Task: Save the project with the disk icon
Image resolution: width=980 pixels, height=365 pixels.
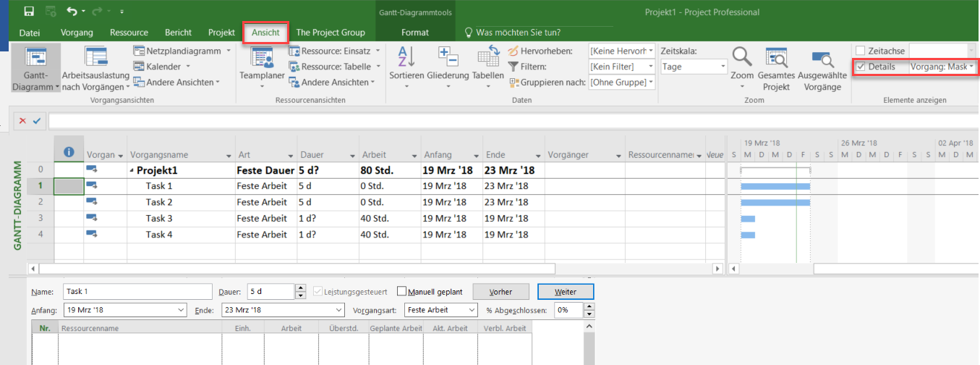Action: click(29, 12)
